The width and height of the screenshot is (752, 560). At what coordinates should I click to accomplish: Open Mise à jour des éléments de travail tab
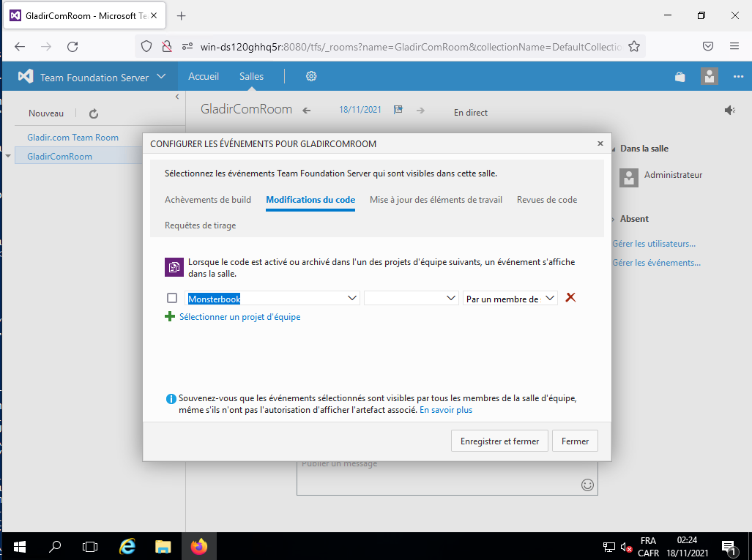(x=436, y=200)
